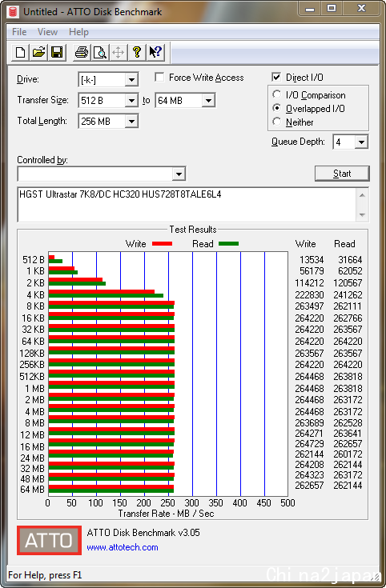Expand the Drive dropdown list
Screen dimensions: 386x588
coord(131,80)
